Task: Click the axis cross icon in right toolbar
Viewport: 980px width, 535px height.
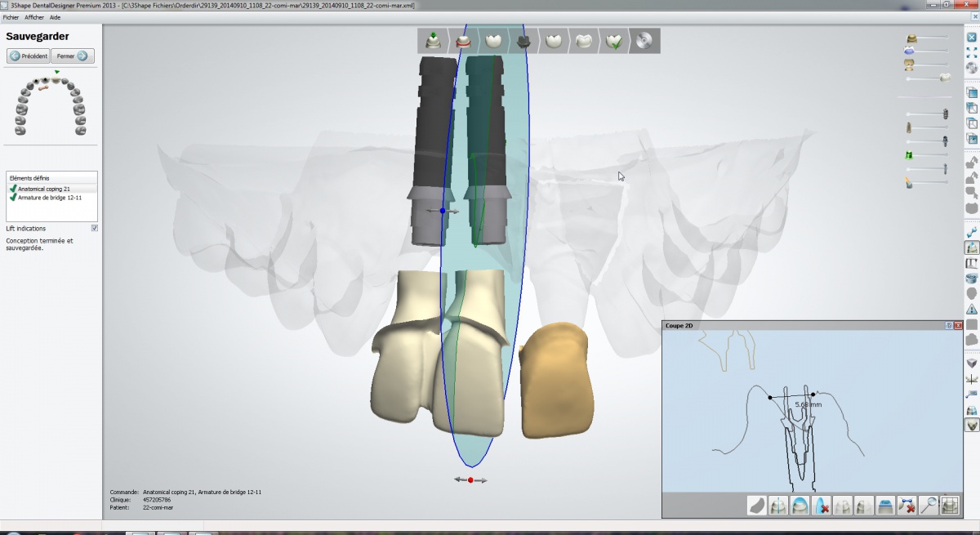Action: (972, 379)
